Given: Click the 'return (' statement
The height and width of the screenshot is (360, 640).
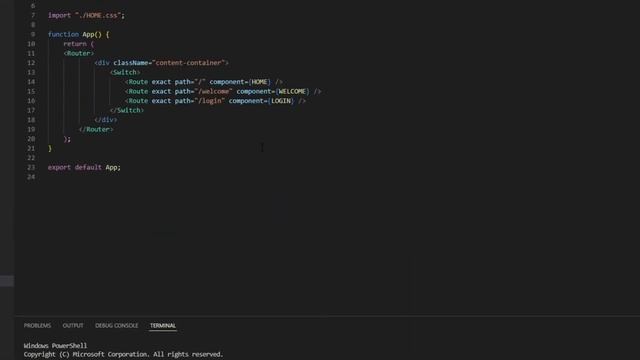Looking at the screenshot, I should (x=78, y=44).
